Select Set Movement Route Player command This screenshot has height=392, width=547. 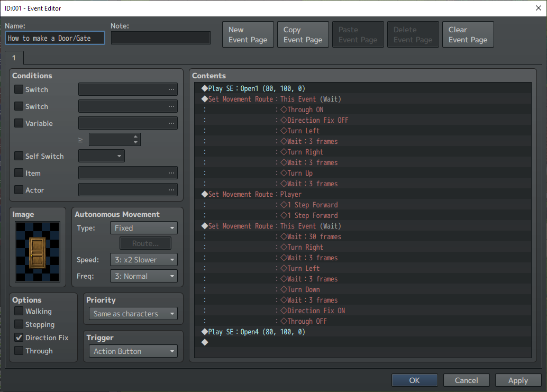[x=363, y=194]
